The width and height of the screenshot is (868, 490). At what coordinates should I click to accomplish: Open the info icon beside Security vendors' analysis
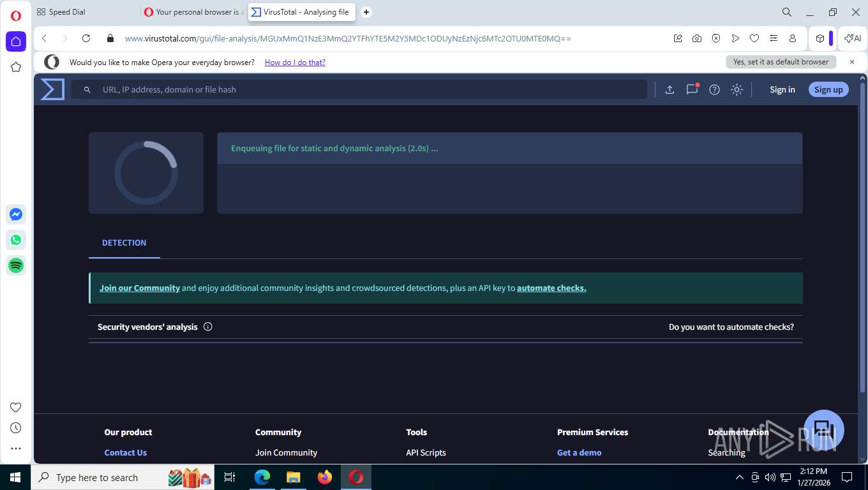coord(208,327)
